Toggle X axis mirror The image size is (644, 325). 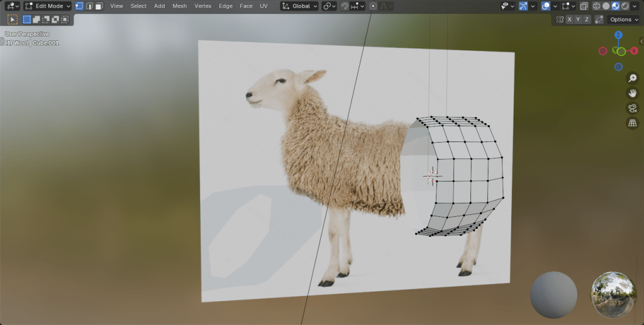click(569, 19)
